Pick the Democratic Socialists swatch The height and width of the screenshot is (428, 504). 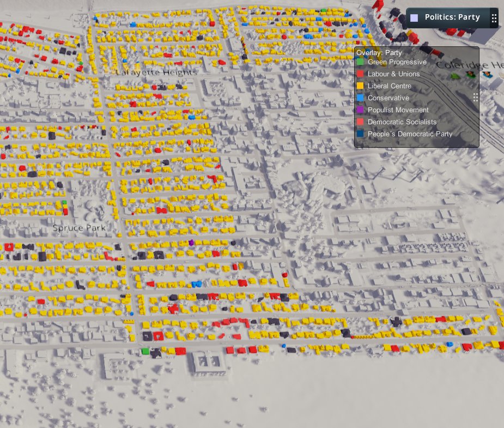pos(360,122)
